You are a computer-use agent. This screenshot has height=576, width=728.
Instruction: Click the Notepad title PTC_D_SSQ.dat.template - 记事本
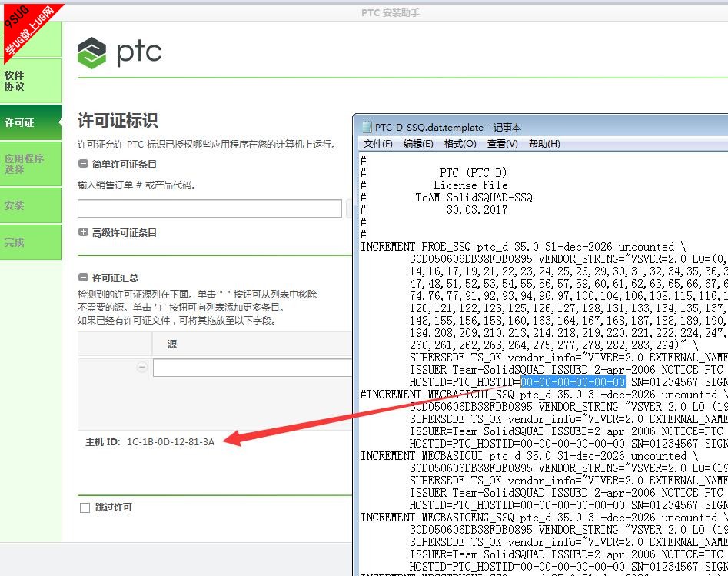pyautogui.click(x=448, y=128)
